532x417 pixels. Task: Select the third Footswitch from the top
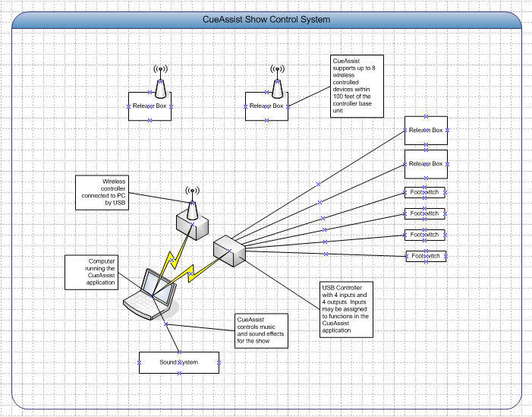pos(425,235)
